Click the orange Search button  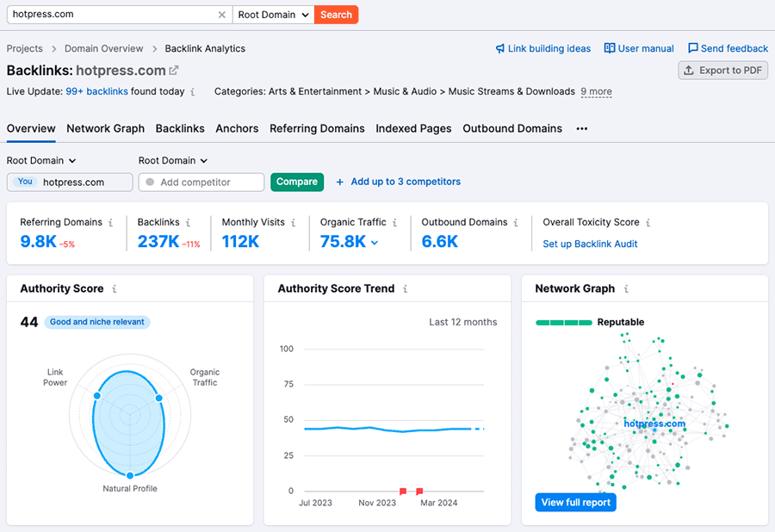[x=336, y=15]
